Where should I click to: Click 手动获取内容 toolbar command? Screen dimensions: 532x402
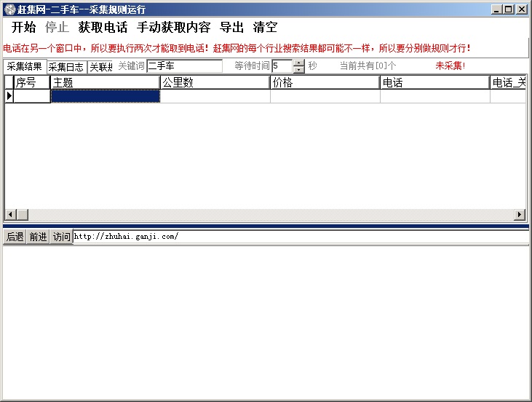(x=173, y=28)
